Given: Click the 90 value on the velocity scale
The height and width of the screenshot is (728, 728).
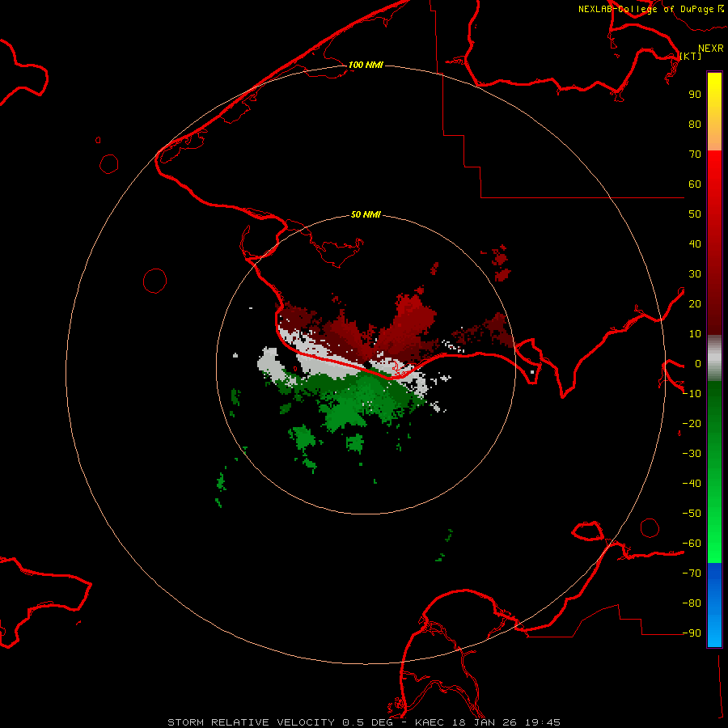Looking at the screenshot, I should tap(695, 95).
